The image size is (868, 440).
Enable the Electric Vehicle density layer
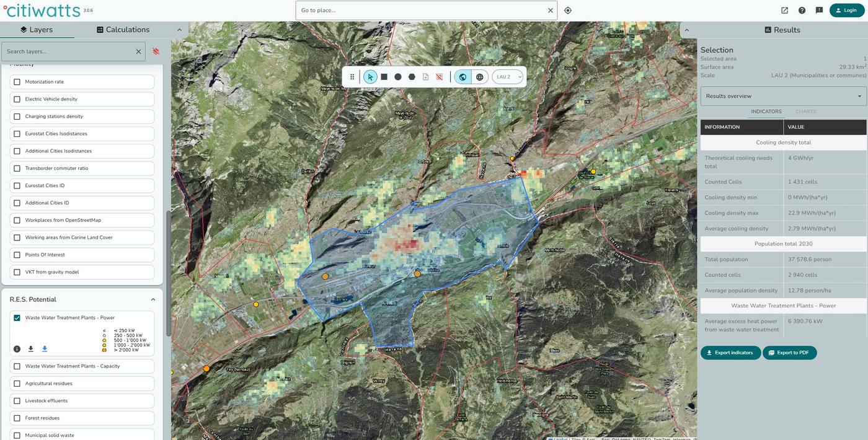[x=17, y=99]
